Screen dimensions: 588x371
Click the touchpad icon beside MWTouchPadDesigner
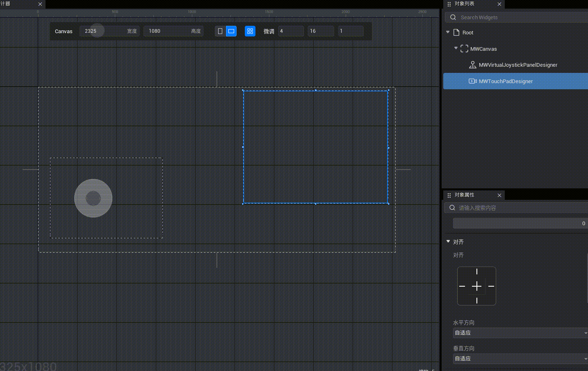pos(473,81)
